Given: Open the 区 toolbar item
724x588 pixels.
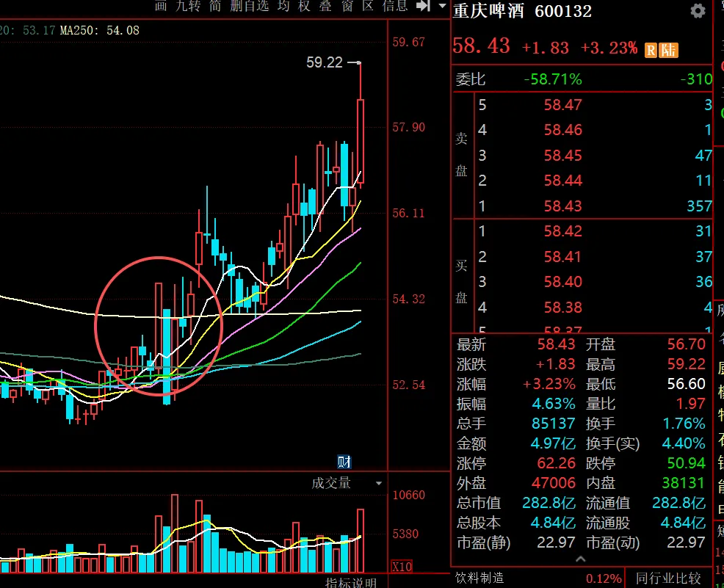Looking at the screenshot, I should coord(368,6).
